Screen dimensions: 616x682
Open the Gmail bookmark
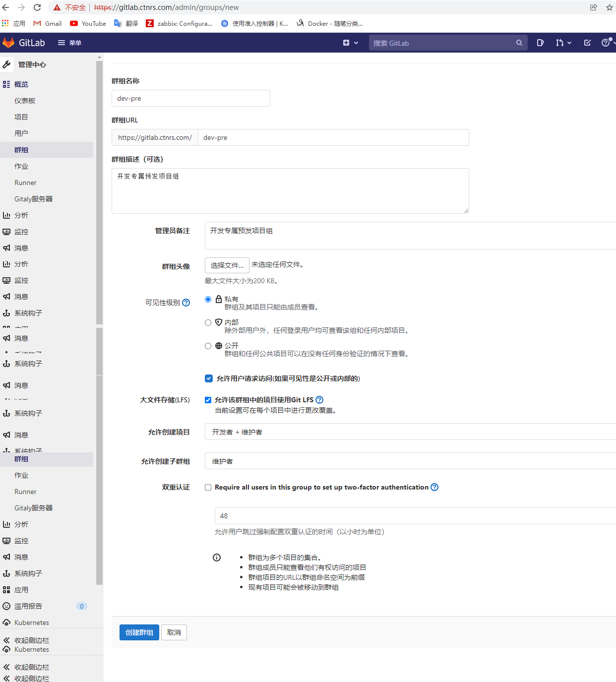tap(48, 23)
